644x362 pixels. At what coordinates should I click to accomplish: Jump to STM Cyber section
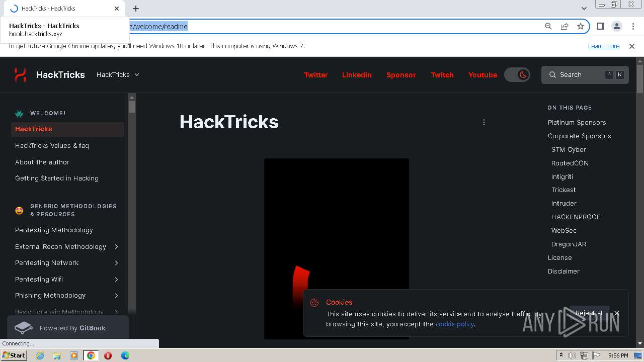click(569, 150)
